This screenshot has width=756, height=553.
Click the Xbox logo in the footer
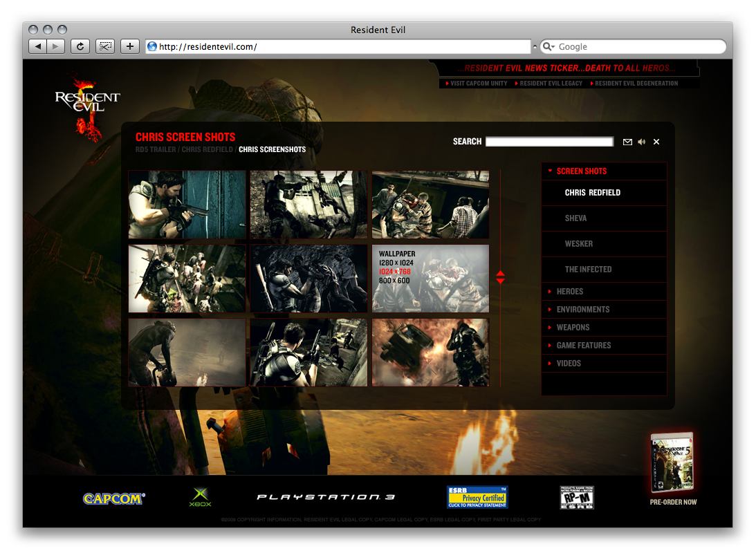(x=200, y=497)
